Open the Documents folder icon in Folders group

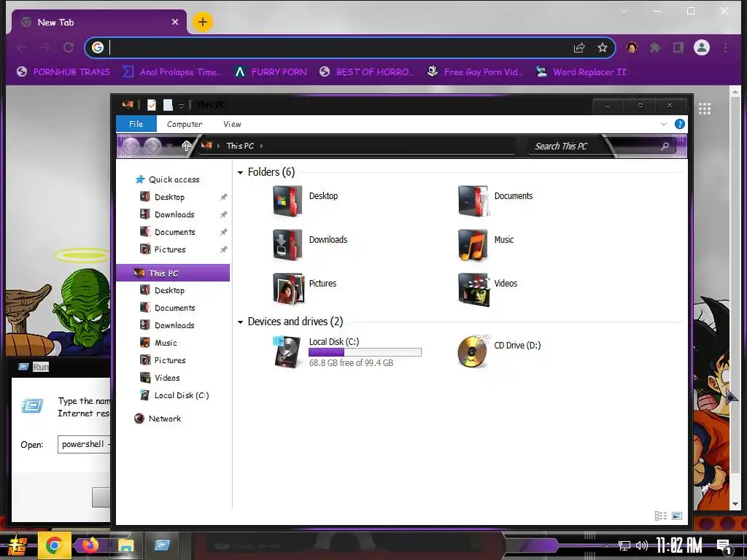473,201
